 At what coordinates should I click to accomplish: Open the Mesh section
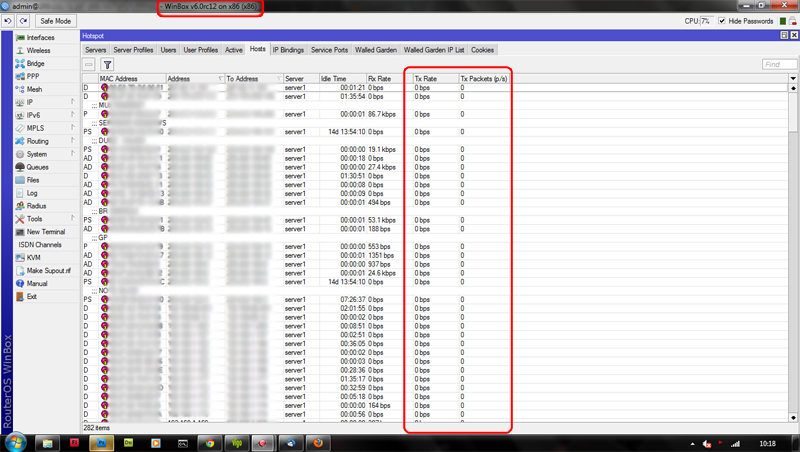[34, 89]
